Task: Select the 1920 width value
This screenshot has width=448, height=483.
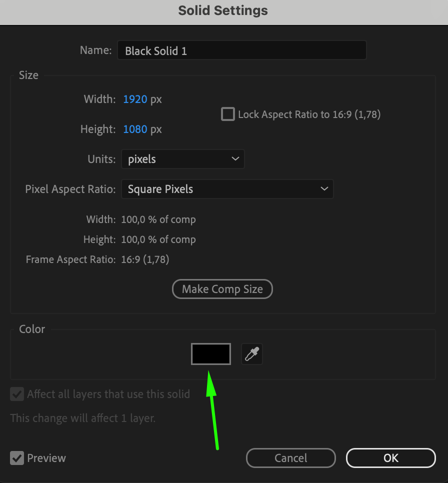Action: (135, 99)
